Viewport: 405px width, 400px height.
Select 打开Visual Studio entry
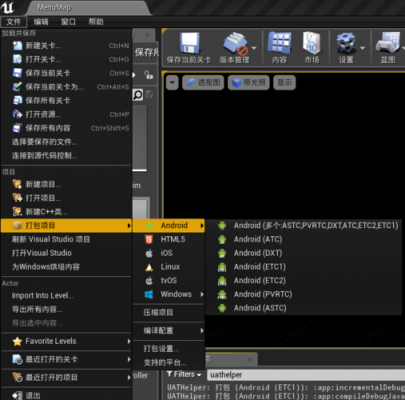67,253
